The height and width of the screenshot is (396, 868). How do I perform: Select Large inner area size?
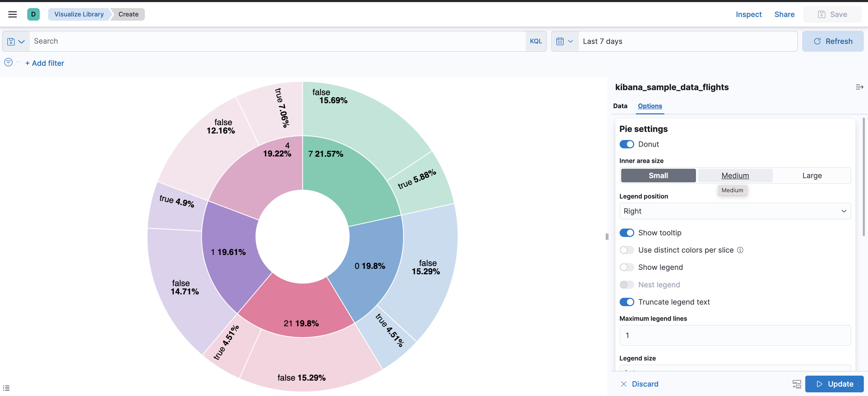pyautogui.click(x=812, y=176)
